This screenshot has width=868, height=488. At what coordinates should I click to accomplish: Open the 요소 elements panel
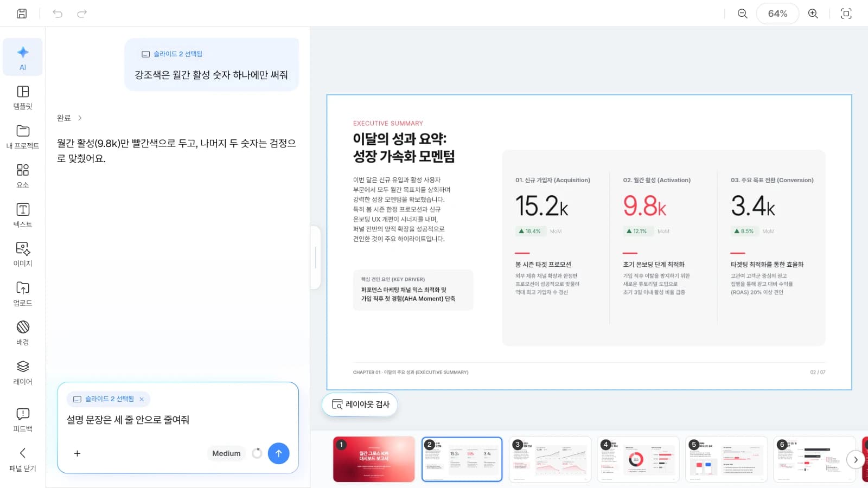coord(23,176)
